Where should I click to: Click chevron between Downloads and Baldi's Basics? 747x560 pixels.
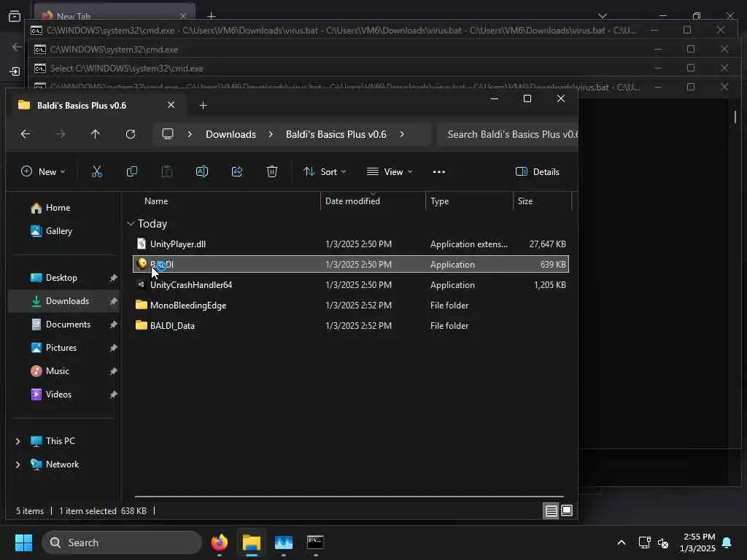point(271,134)
